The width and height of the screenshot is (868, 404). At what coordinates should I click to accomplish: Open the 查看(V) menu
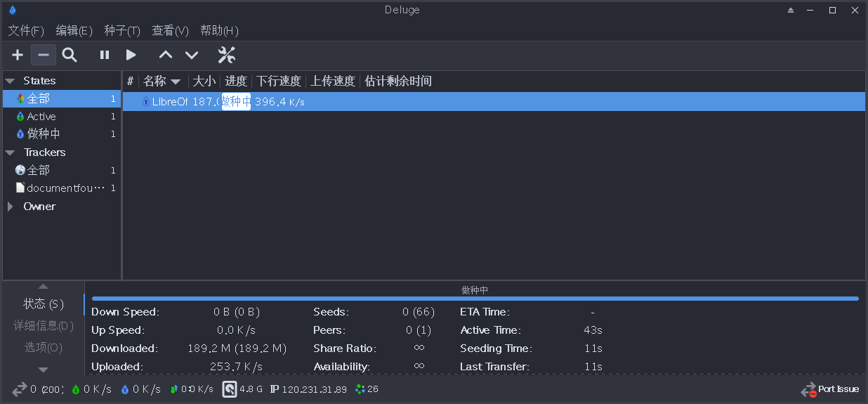pos(171,31)
